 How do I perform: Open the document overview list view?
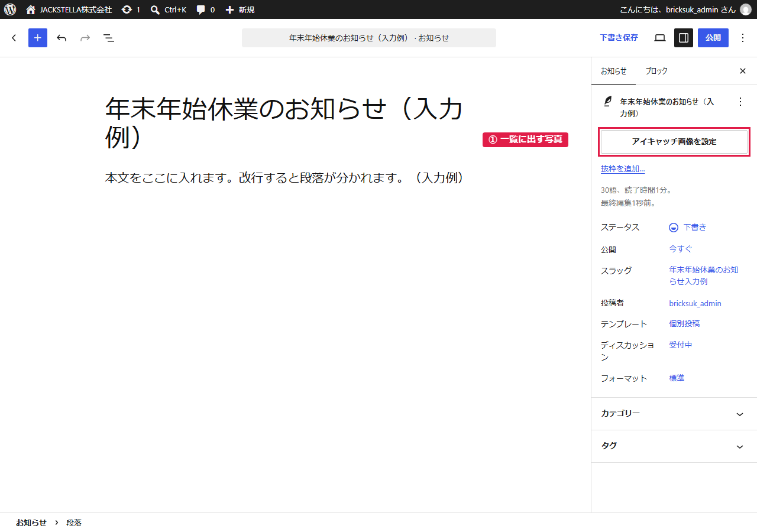(x=109, y=38)
